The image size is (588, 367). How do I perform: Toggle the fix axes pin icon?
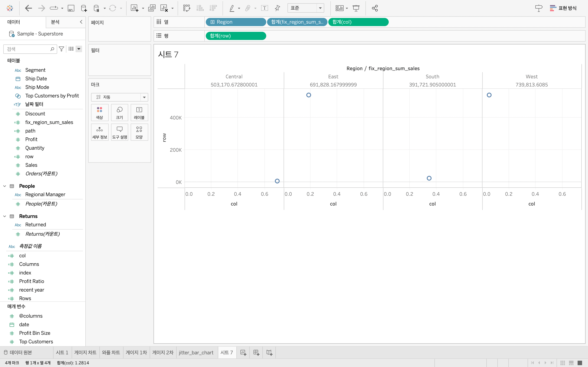pyautogui.click(x=277, y=8)
